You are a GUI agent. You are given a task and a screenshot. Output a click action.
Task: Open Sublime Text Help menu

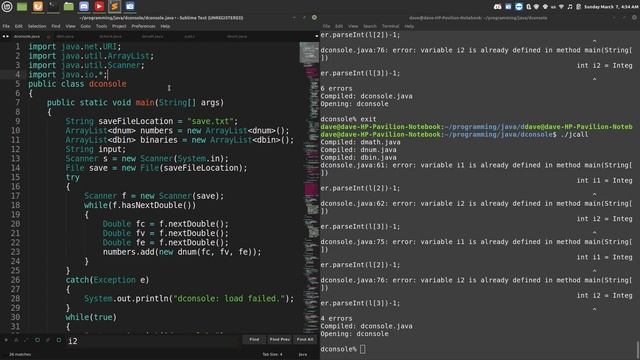(x=165, y=26)
